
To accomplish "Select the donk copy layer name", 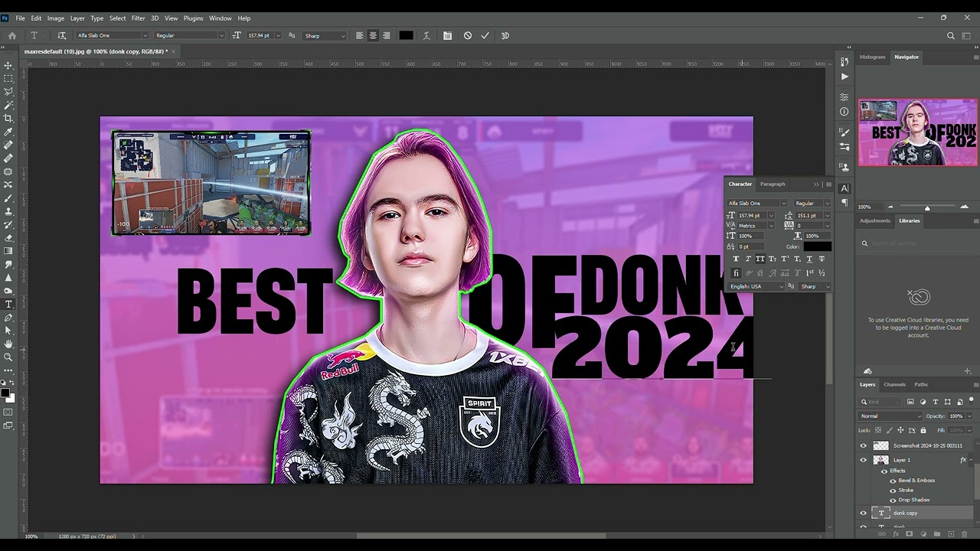I will (905, 513).
